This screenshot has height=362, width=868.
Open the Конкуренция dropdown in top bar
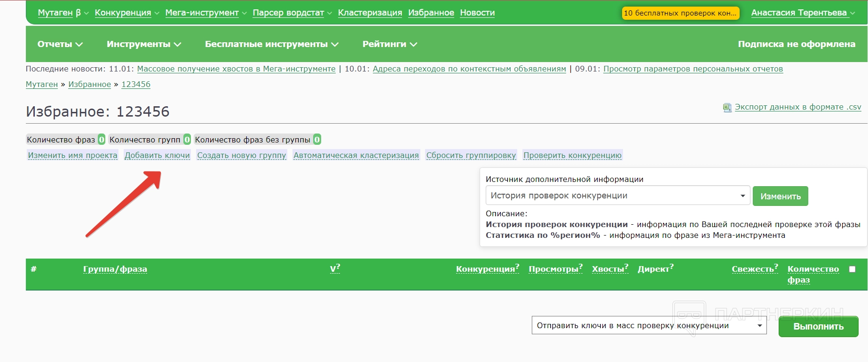(x=127, y=13)
